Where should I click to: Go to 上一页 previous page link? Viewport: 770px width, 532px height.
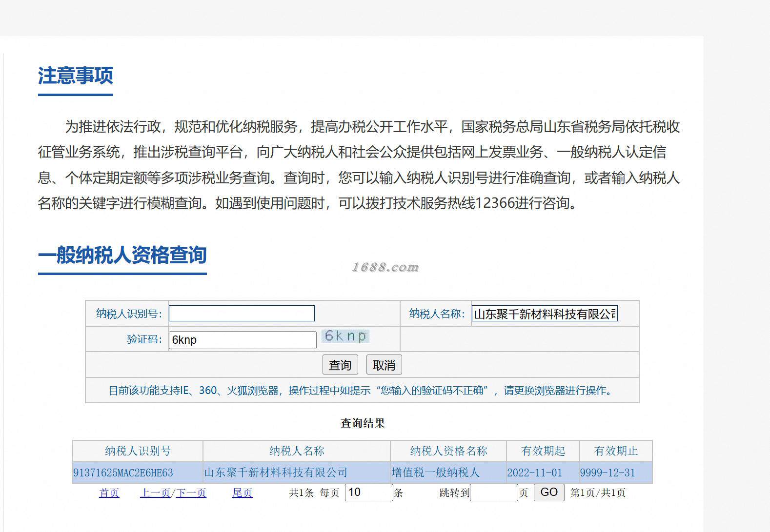[155, 493]
